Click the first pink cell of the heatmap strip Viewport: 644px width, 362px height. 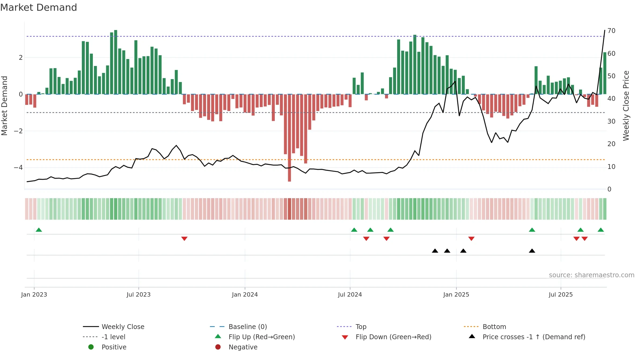click(x=27, y=209)
